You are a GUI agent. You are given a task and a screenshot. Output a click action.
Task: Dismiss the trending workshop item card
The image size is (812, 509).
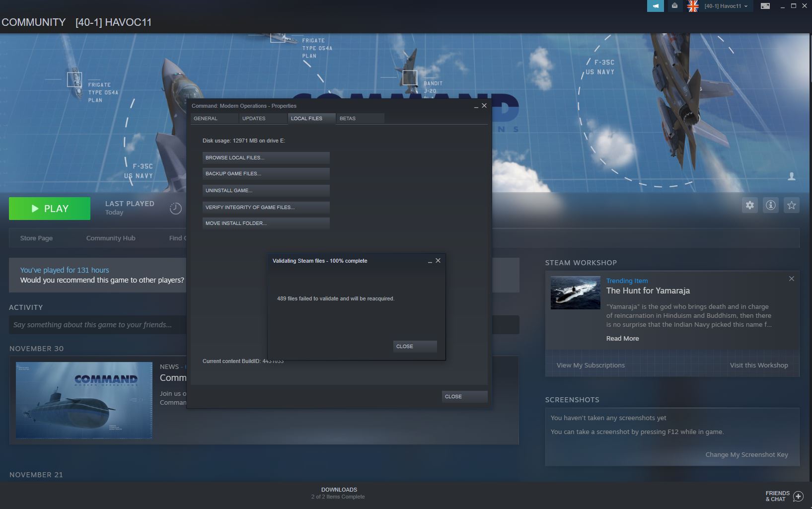791,279
